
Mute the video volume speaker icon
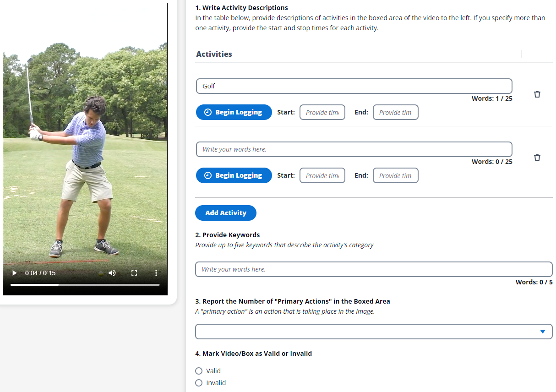click(112, 273)
